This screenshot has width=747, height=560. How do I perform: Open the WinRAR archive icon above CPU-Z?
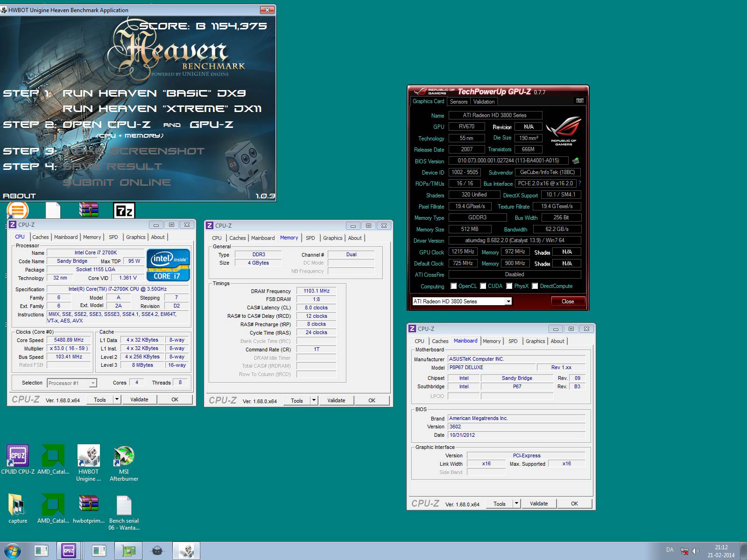click(89, 210)
